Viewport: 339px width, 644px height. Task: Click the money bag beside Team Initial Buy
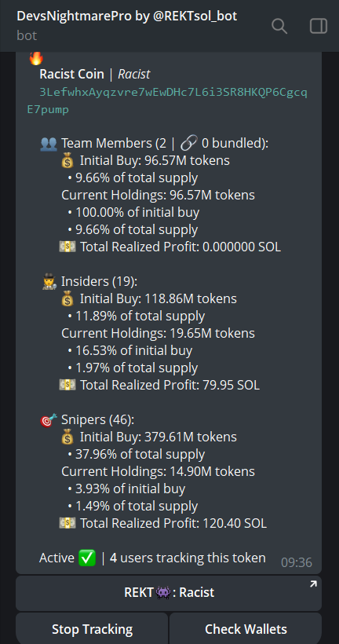(67, 161)
